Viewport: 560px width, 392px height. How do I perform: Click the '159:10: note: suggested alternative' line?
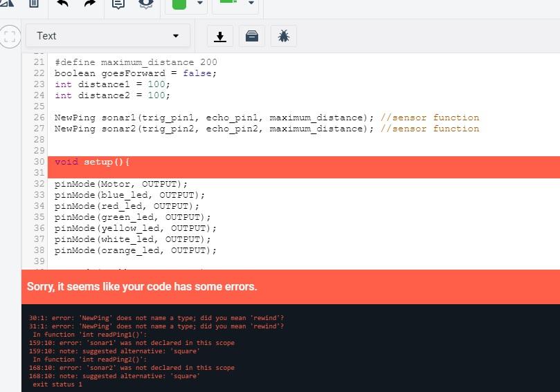[x=114, y=351]
